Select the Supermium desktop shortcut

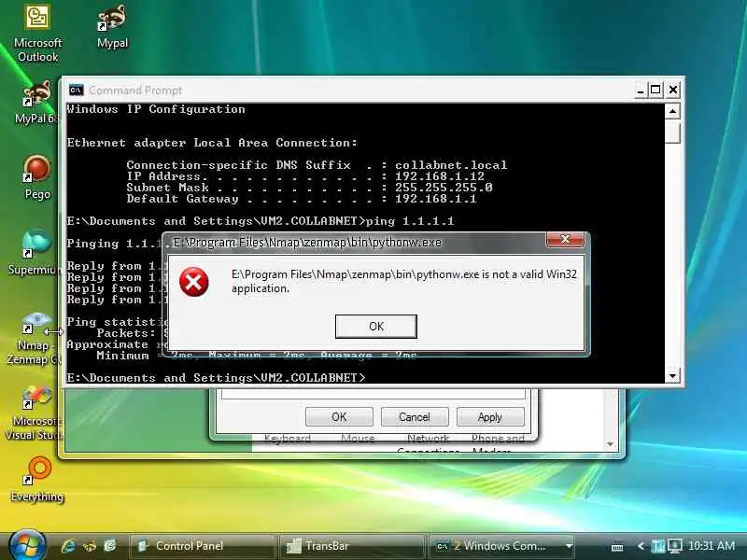click(x=36, y=252)
